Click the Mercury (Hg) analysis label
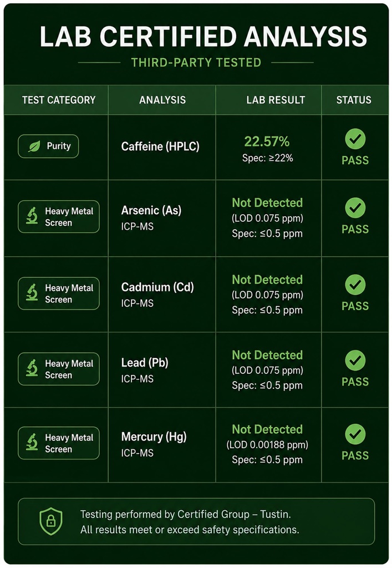Viewport: 392px width, 568px height. (154, 437)
